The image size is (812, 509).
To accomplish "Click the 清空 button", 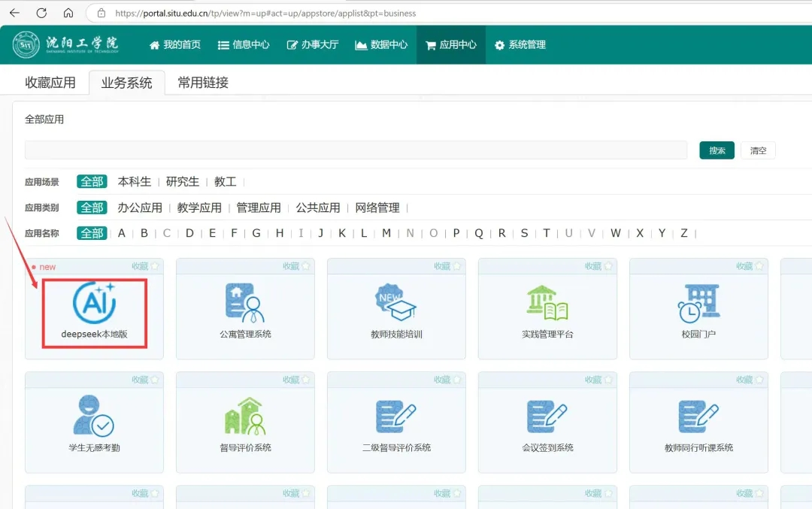I will [x=758, y=150].
